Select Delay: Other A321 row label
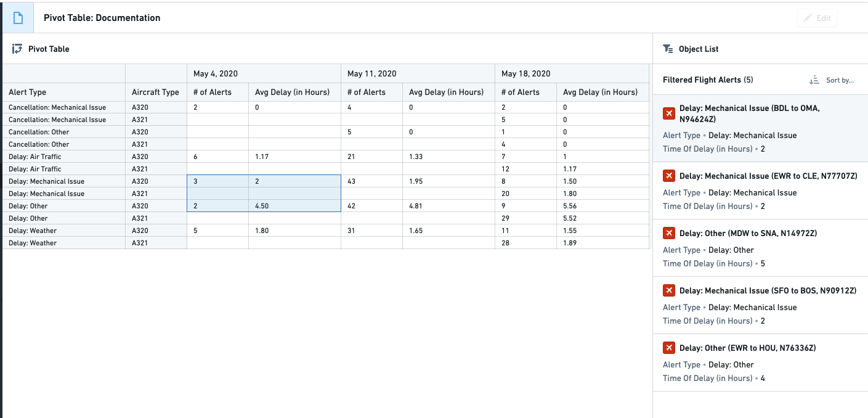This screenshot has width=868, height=418. pyautogui.click(x=63, y=218)
